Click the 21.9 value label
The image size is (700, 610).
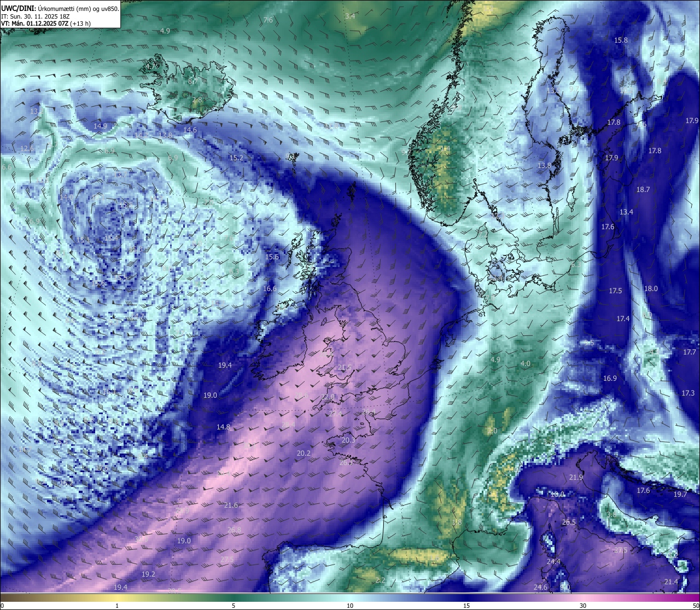pos(576,477)
